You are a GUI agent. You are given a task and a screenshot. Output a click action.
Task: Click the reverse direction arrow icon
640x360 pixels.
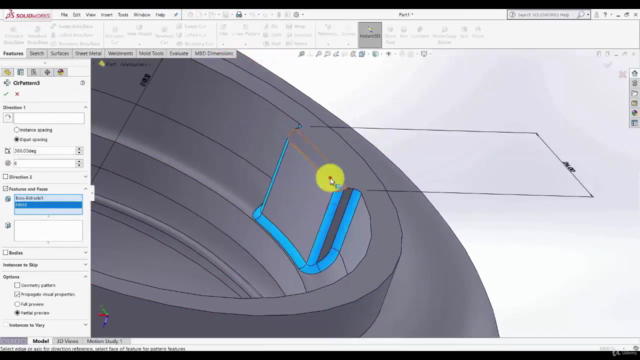[8, 118]
